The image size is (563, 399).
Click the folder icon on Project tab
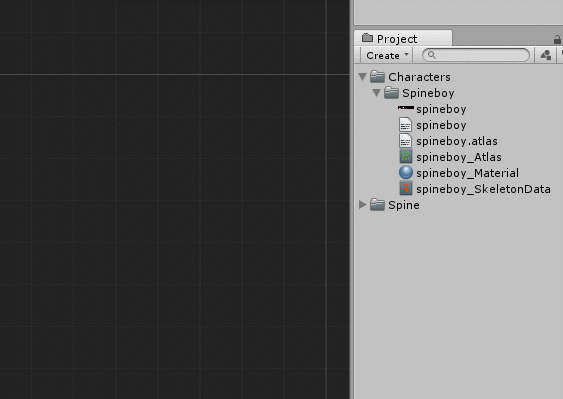(x=367, y=37)
